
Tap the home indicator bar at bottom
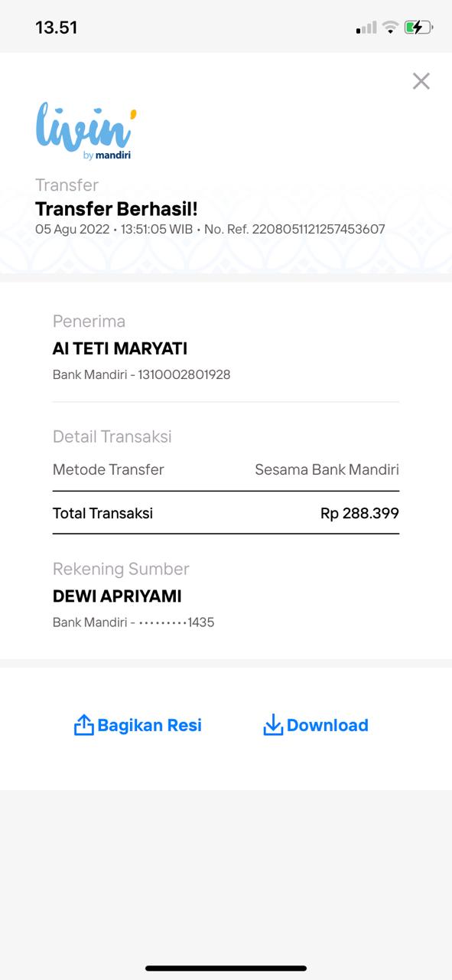[x=226, y=969]
